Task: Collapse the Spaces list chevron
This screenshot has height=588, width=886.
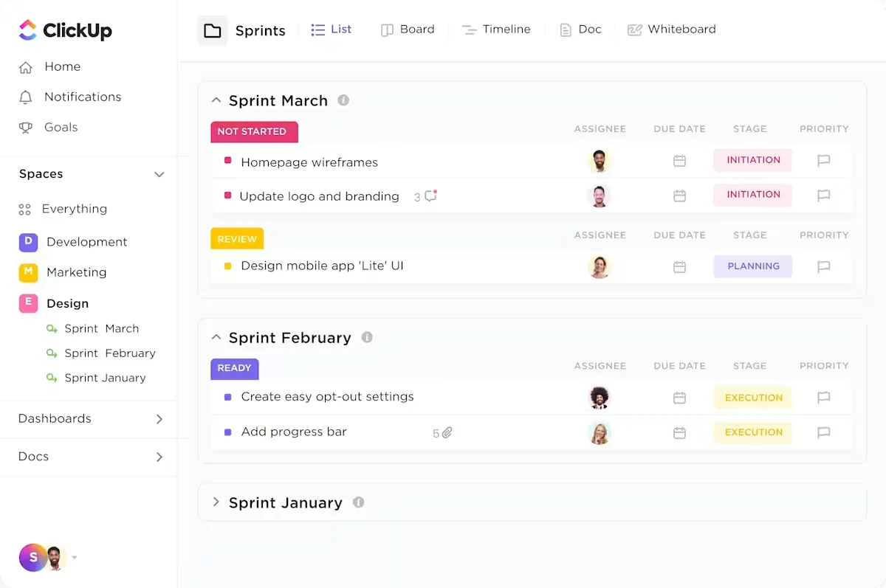Action: pyautogui.click(x=159, y=175)
